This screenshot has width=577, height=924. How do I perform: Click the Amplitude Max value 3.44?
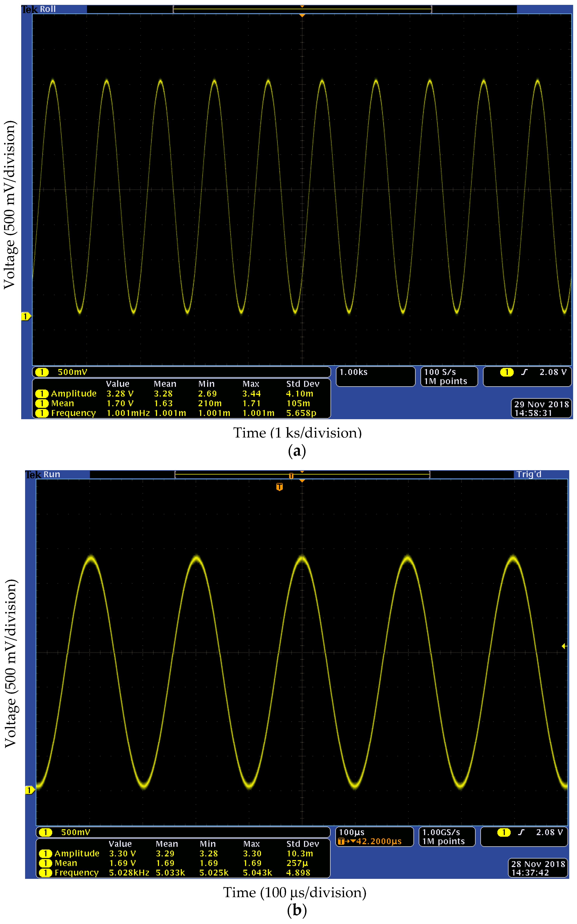pos(251,394)
